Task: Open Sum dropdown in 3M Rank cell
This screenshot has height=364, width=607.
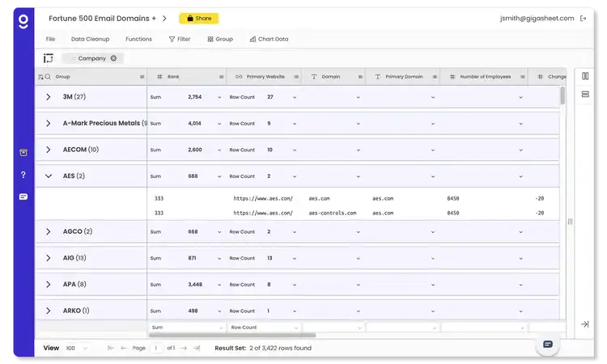Action: (x=219, y=98)
